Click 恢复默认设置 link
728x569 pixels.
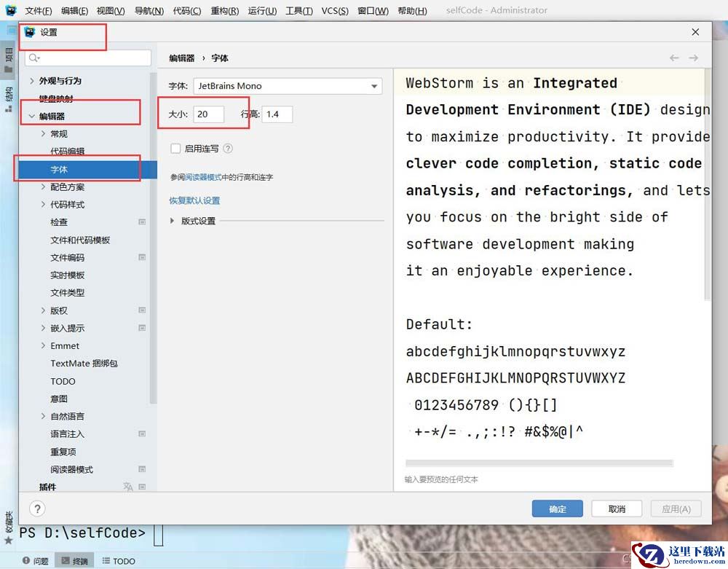pos(194,200)
